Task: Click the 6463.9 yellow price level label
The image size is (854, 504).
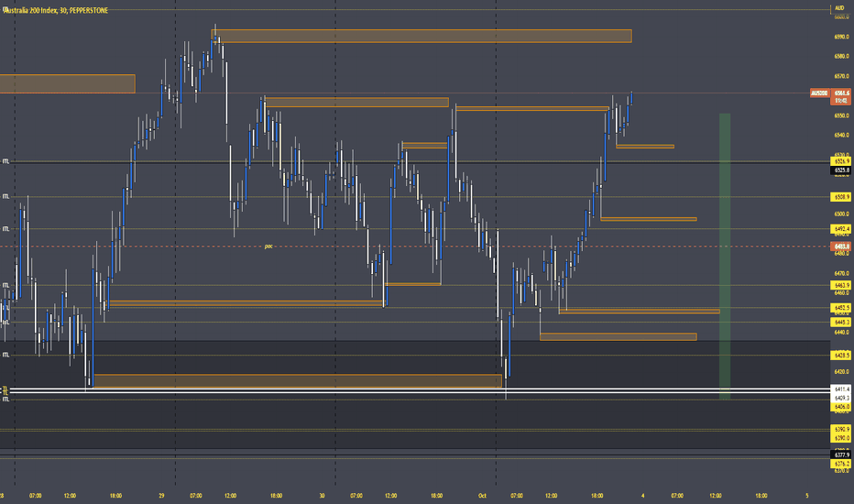Action: [x=841, y=285]
